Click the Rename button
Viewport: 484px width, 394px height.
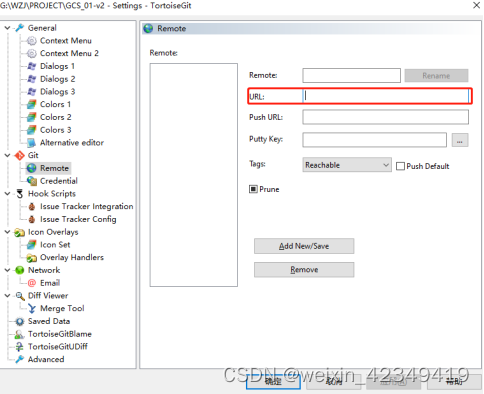pyautogui.click(x=436, y=76)
